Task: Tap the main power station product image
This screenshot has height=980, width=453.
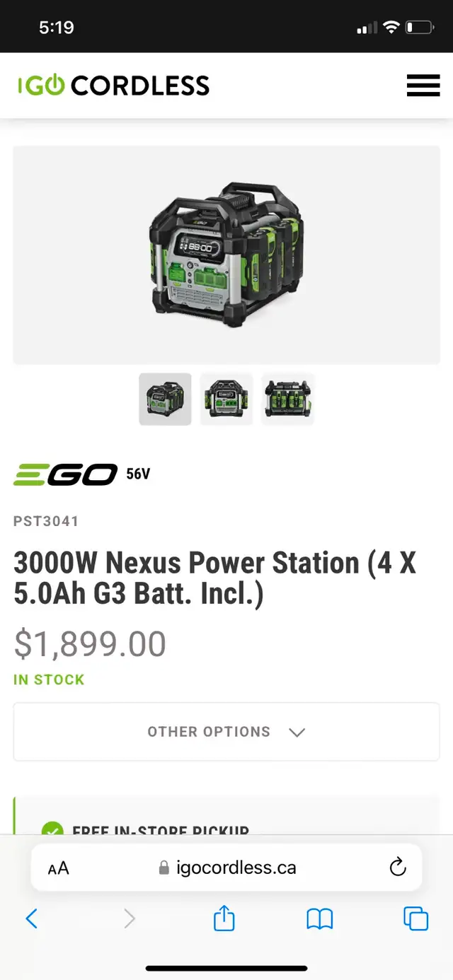Action: coord(226,255)
